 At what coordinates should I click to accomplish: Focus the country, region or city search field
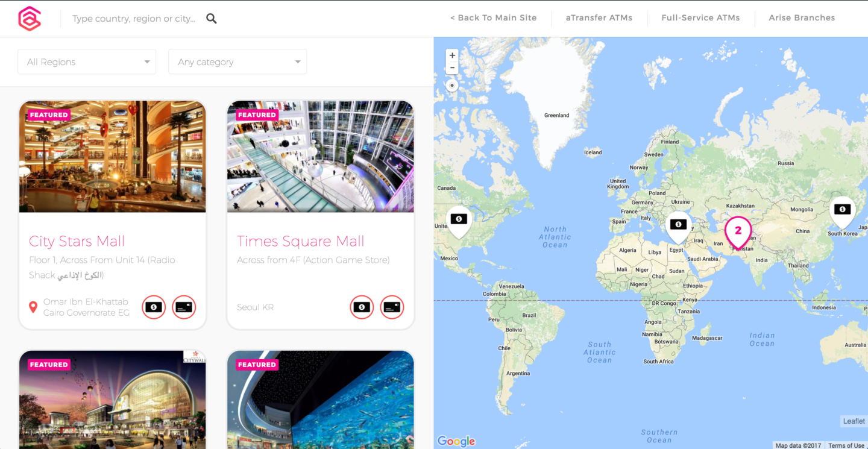coord(134,19)
